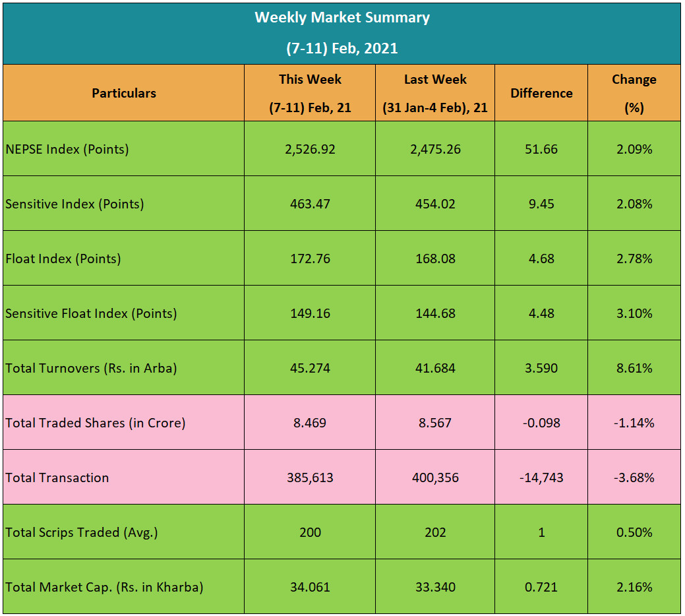Click the -14,743 difference cell
Screen dimensions: 685x616
[x=541, y=477]
